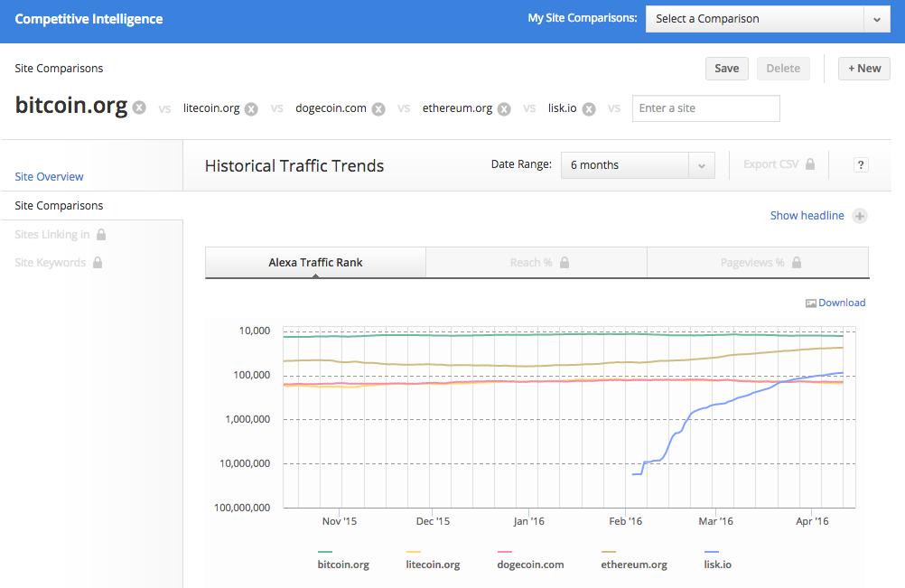Click lisk.io in the comparison row
The image size is (905, 588).
(562, 108)
